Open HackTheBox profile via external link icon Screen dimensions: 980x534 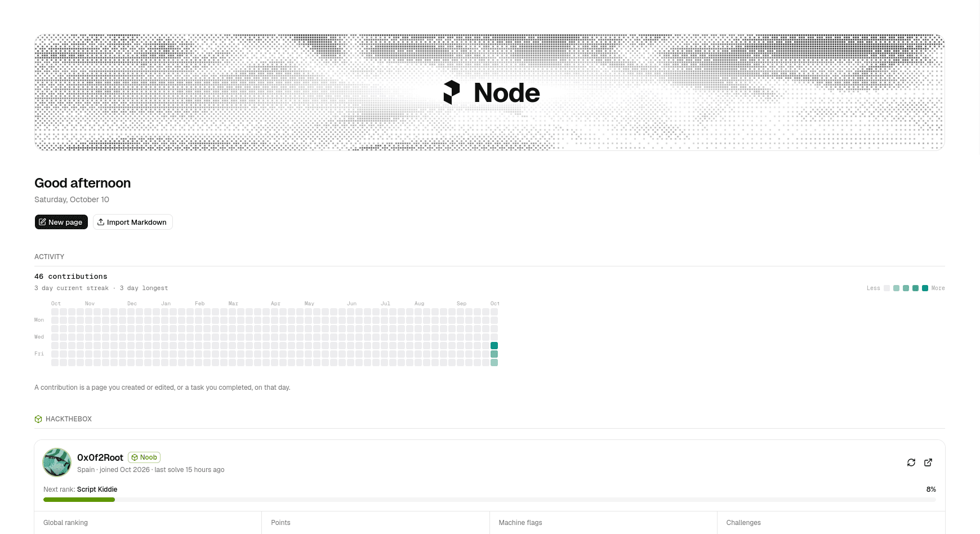click(x=928, y=462)
